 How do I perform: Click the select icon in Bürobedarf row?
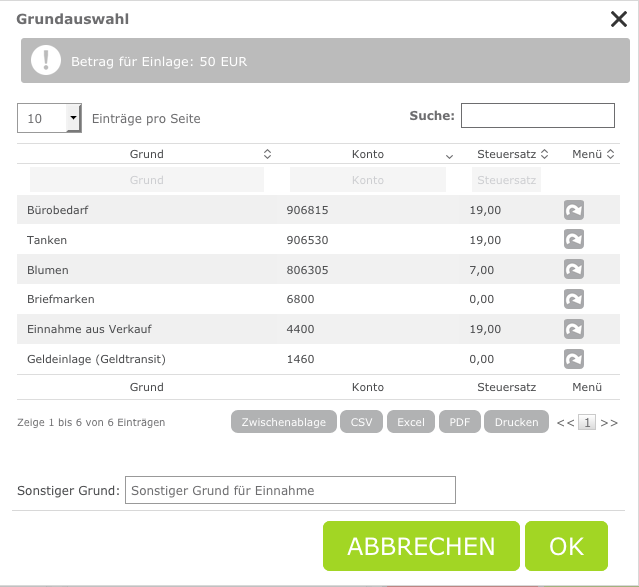pyautogui.click(x=574, y=210)
